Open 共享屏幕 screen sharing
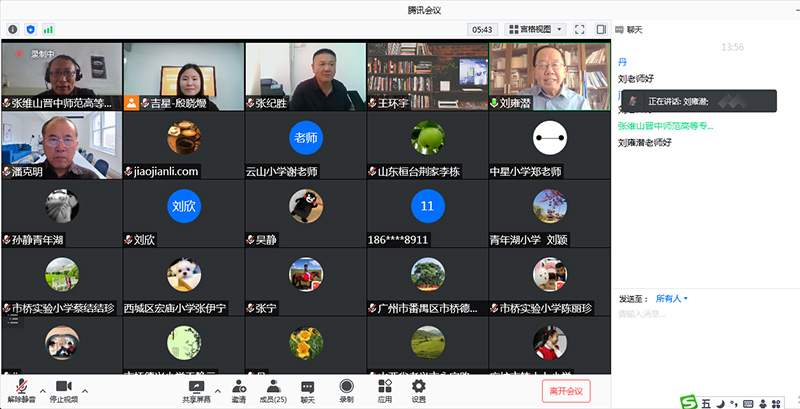This screenshot has height=409, width=800. click(x=196, y=388)
